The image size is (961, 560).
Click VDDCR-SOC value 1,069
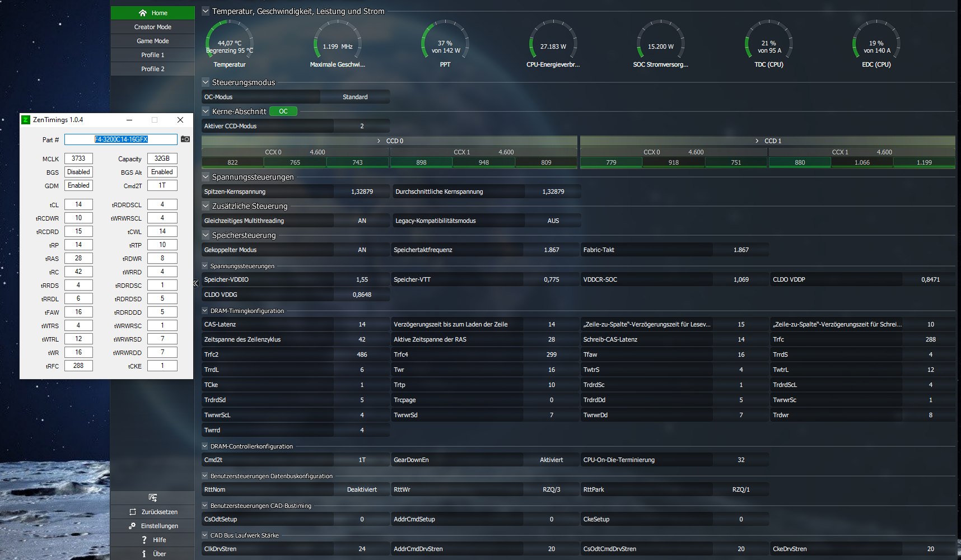pyautogui.click(x=741, y=279)
